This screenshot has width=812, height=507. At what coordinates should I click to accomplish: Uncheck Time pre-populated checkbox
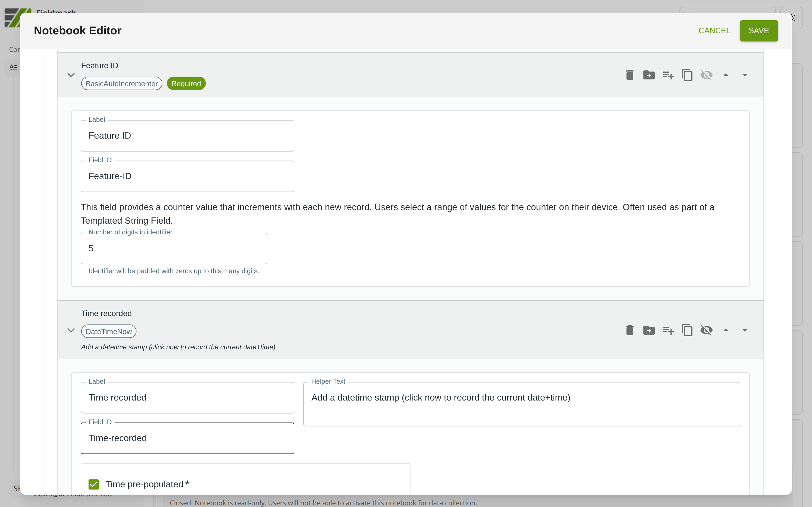pos(94,484)
